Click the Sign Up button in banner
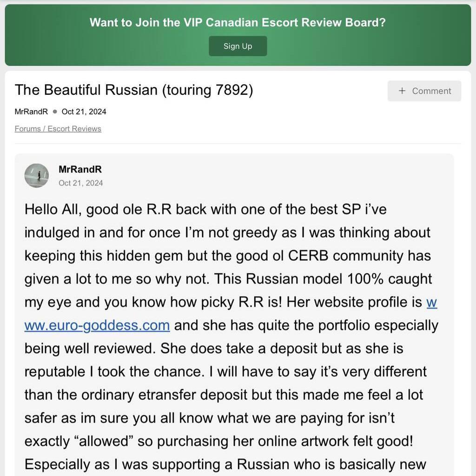 pos(238,46)
